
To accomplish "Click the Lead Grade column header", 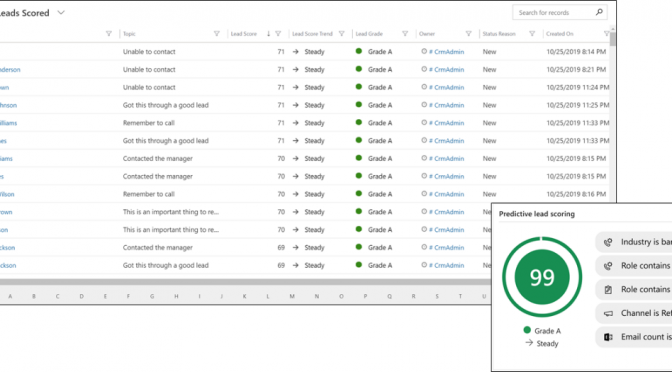I will [369, 34].
